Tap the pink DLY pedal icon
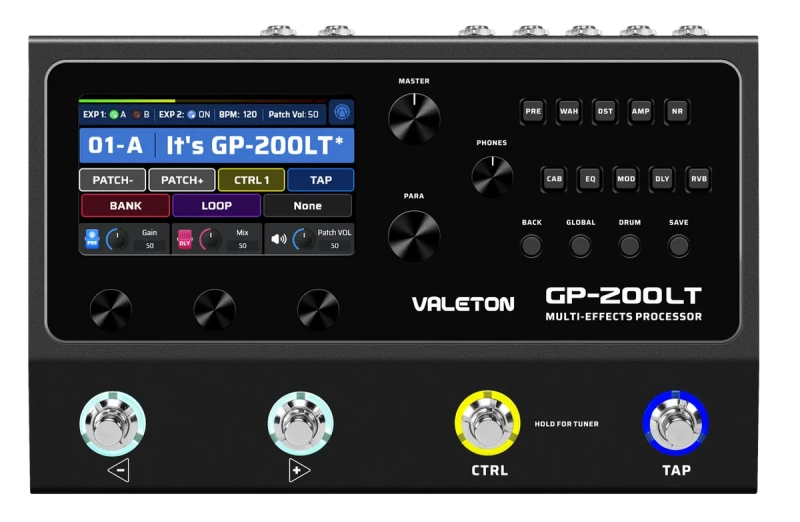Screen dimensions: 800x522 tap(185, 239)
